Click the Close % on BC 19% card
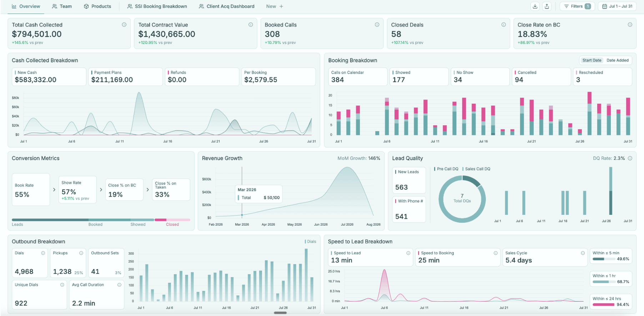This screenshot has width=644, height=316. pos(124,189)
